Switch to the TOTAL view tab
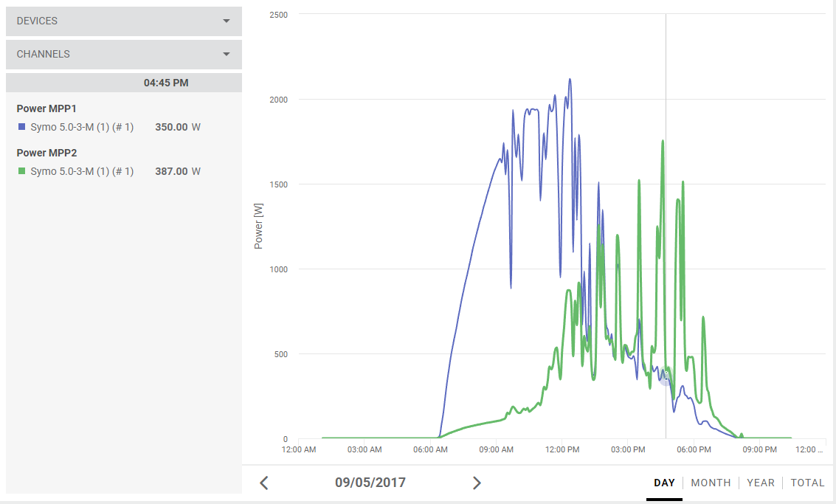 pyautogui.click(x=807, y=483)
